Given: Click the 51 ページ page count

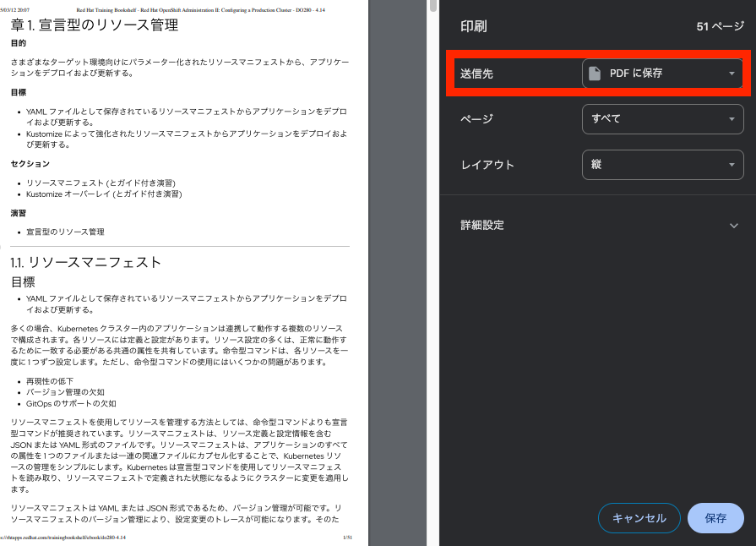Looking at the screenshot, I should tap(720, 26).
